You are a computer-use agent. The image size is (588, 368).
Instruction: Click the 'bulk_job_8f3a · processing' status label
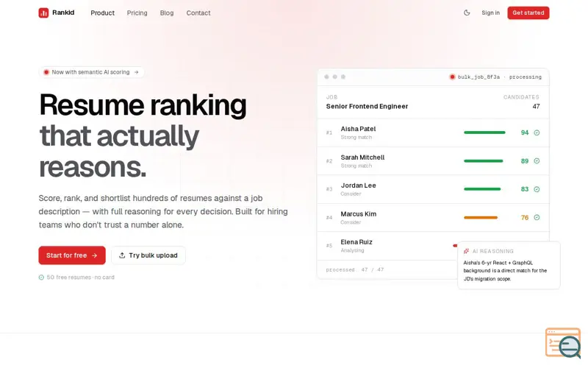tap(500, 77)
